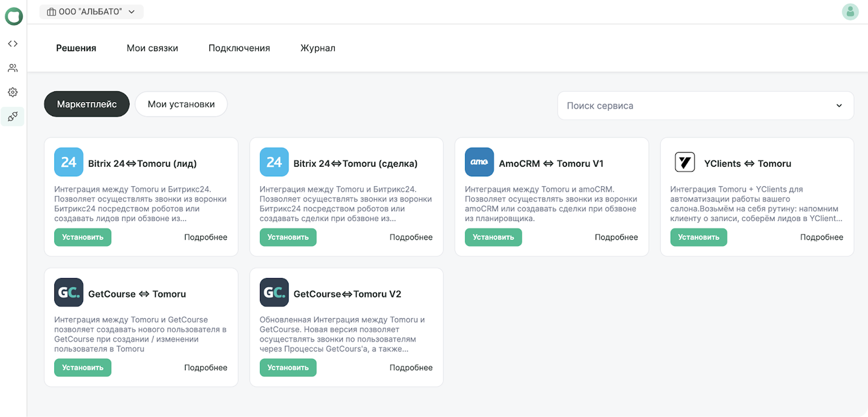Click the GetCourse ⇔ Tomoru logo
Screen dimensions: 868x417
(x=69, y=292)
